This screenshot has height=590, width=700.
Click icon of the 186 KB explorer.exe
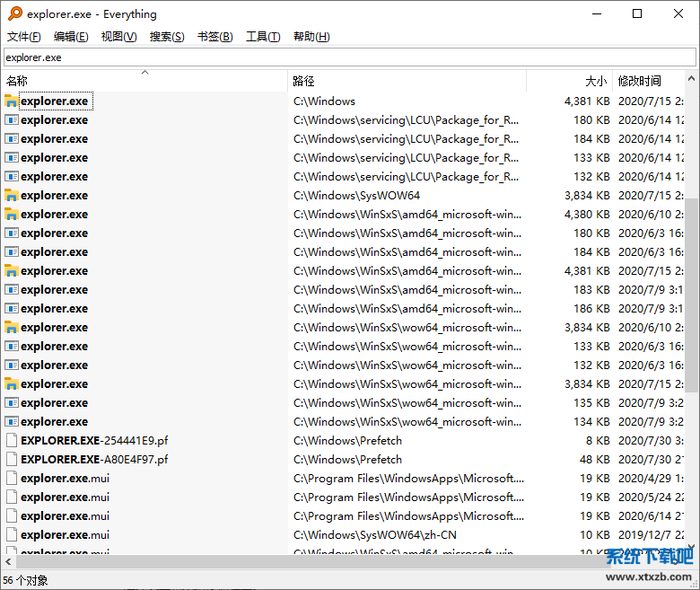pos(12,309)
